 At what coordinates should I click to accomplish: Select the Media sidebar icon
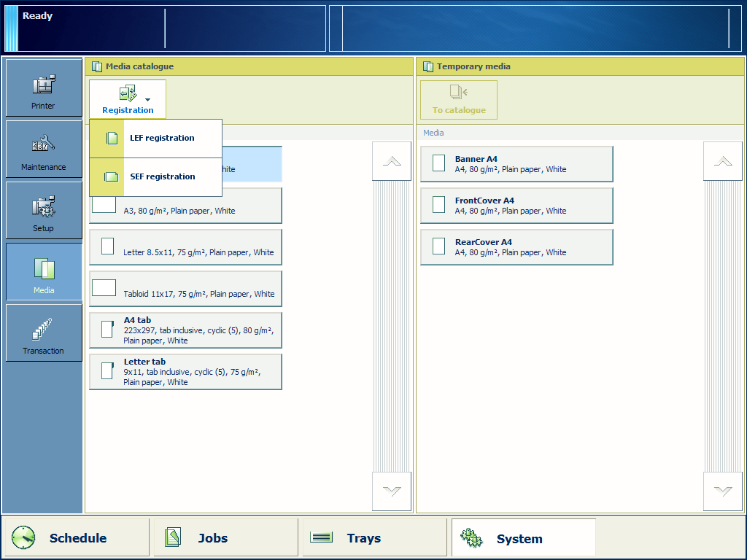(44, 272)
